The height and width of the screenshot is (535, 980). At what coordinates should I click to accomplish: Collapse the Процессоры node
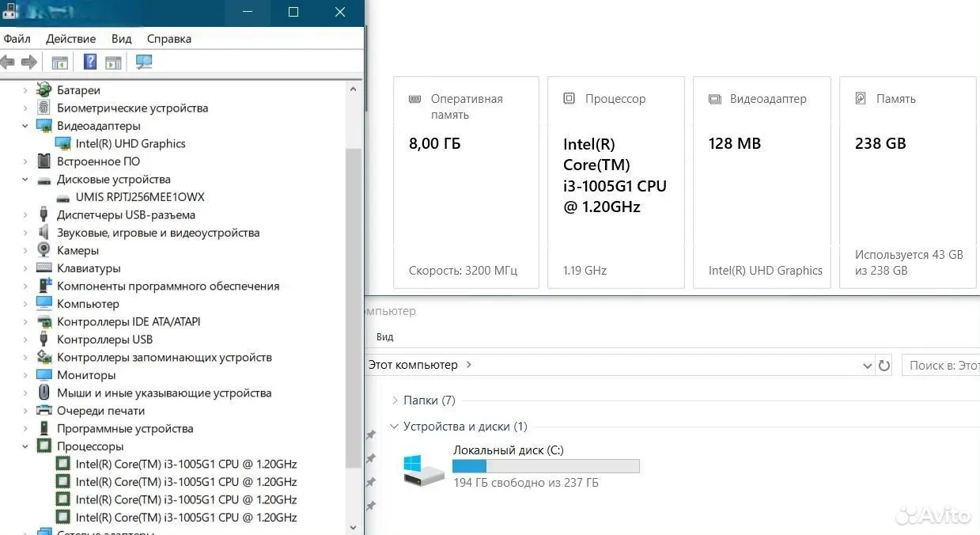(25, 446)
